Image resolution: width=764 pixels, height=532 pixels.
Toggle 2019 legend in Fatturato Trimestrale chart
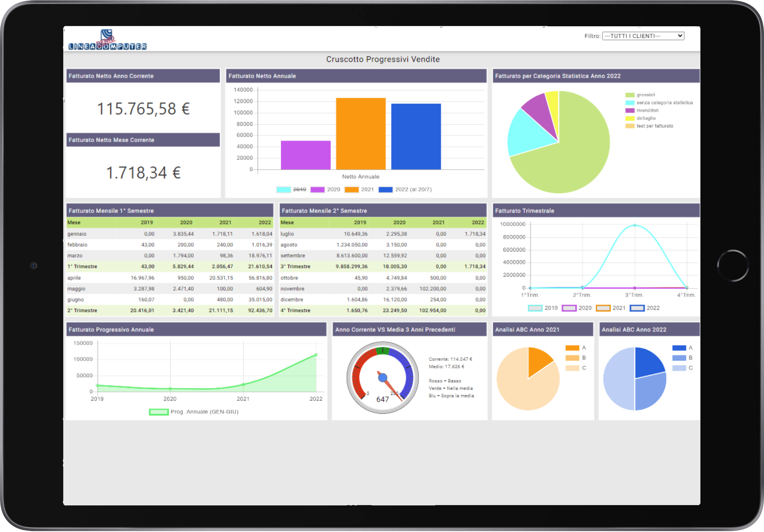point(543,308)
